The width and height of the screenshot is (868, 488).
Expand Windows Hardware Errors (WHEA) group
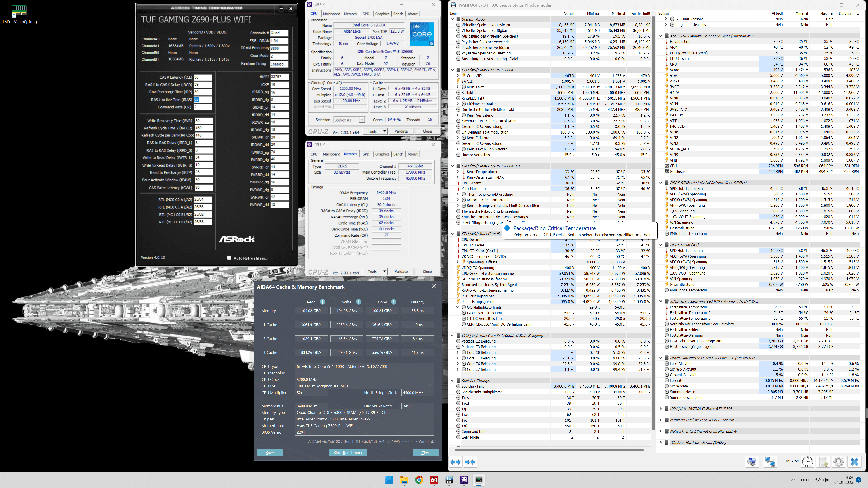[660, 443]
